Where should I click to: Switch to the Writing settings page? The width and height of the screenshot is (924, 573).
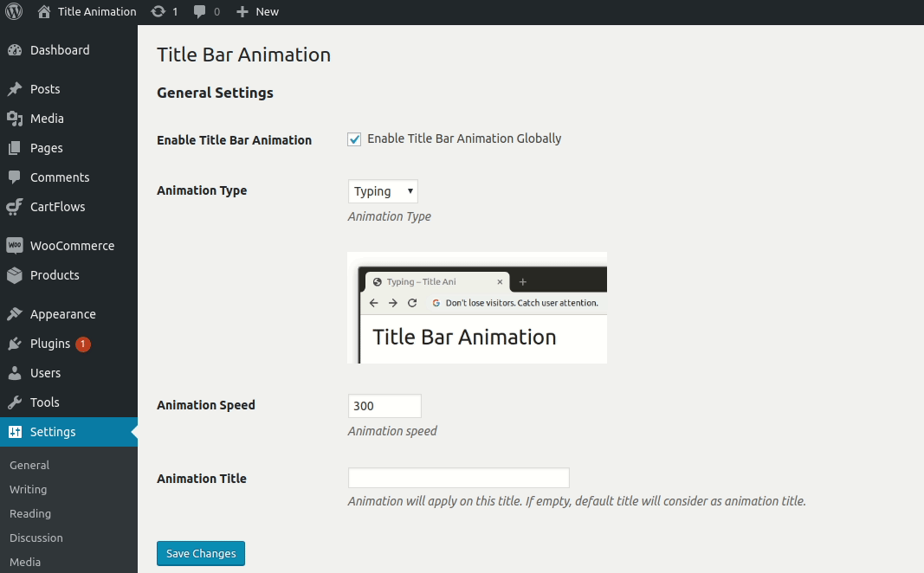pos(28,489)
